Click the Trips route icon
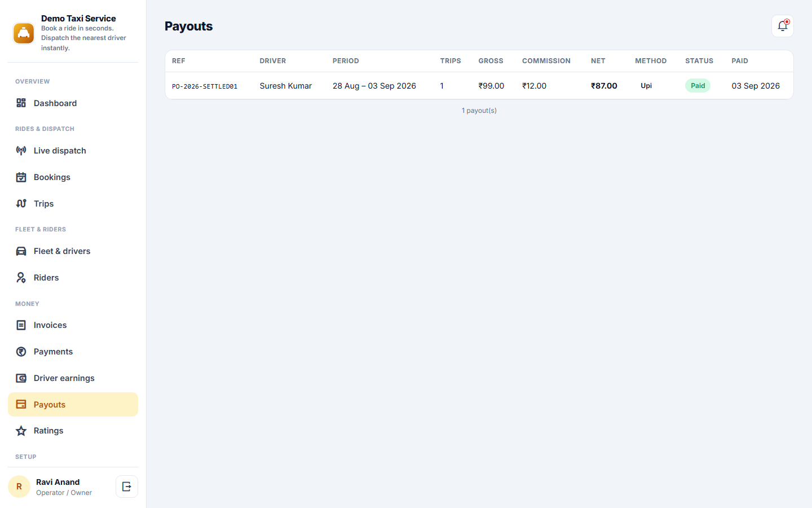 tap(21, 203)
